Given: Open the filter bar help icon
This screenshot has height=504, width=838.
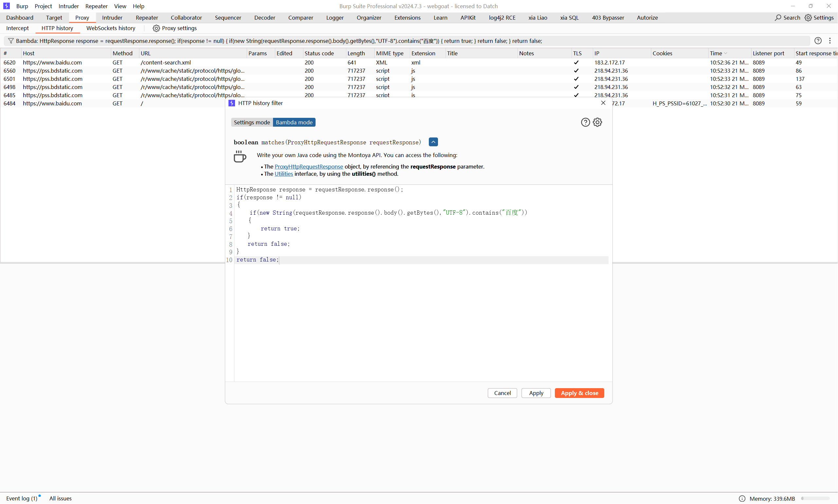Looking at the screenshot, I should (x=818, y=41).
